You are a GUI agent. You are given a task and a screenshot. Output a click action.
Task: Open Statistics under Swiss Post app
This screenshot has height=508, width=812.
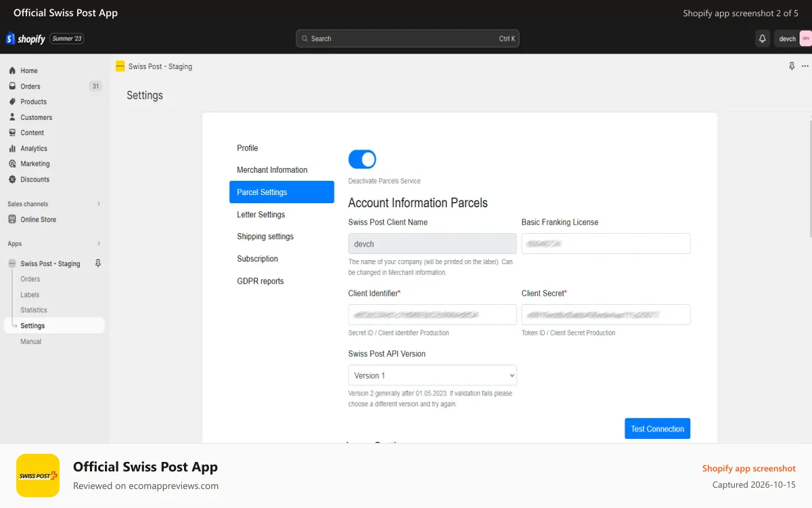pyautogui.click(x=34, y=310)
